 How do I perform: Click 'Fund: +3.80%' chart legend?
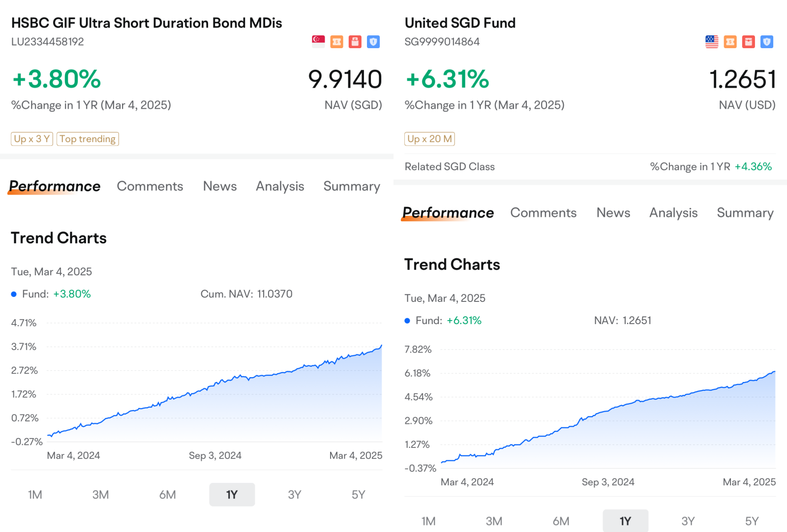(51, 294)
